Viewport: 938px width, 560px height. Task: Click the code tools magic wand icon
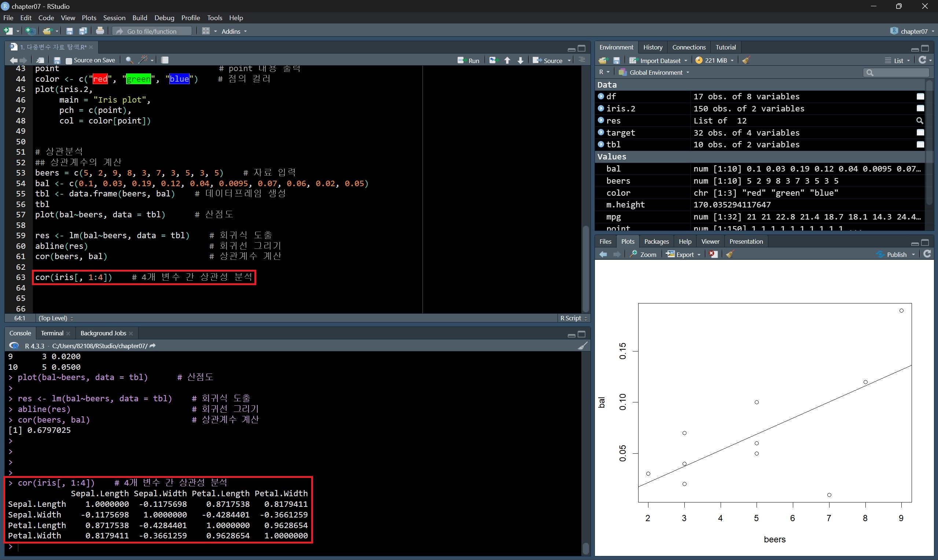click(143, 60)
